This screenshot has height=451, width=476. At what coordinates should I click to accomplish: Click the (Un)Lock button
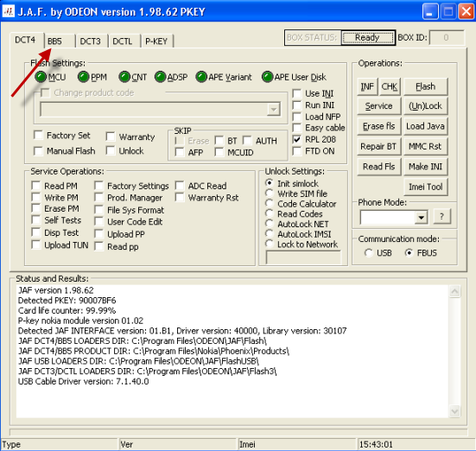[x=425, y=106]
